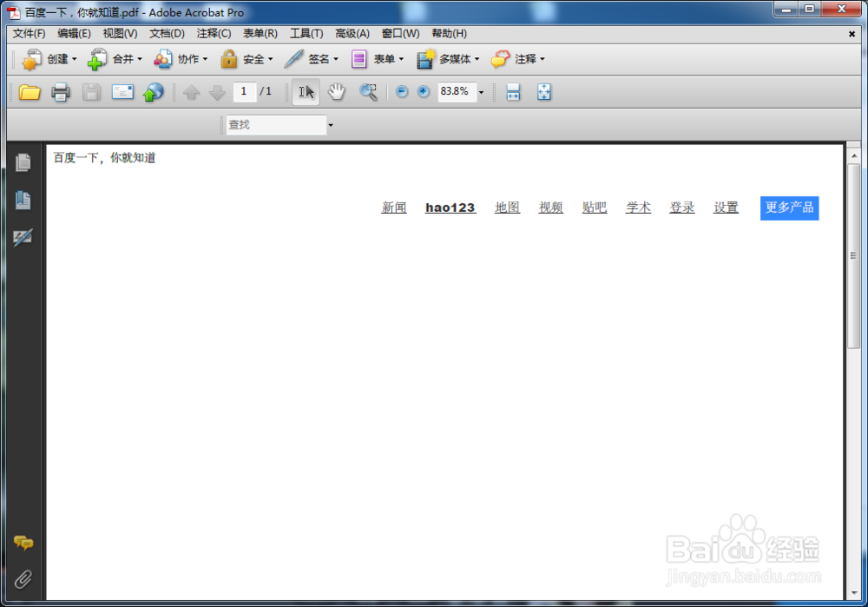Click the Forms toolbar icon
The width and height of the screenshot is (868, 607).
358,59
